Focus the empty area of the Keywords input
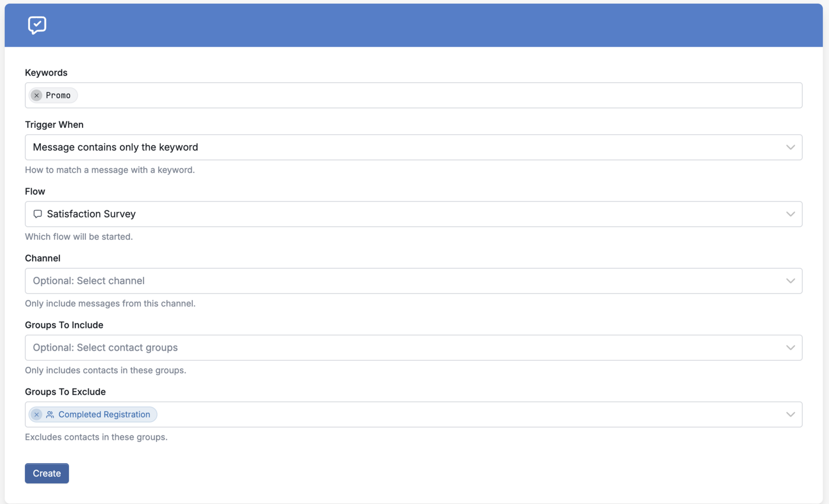 [x=439, y=95]
